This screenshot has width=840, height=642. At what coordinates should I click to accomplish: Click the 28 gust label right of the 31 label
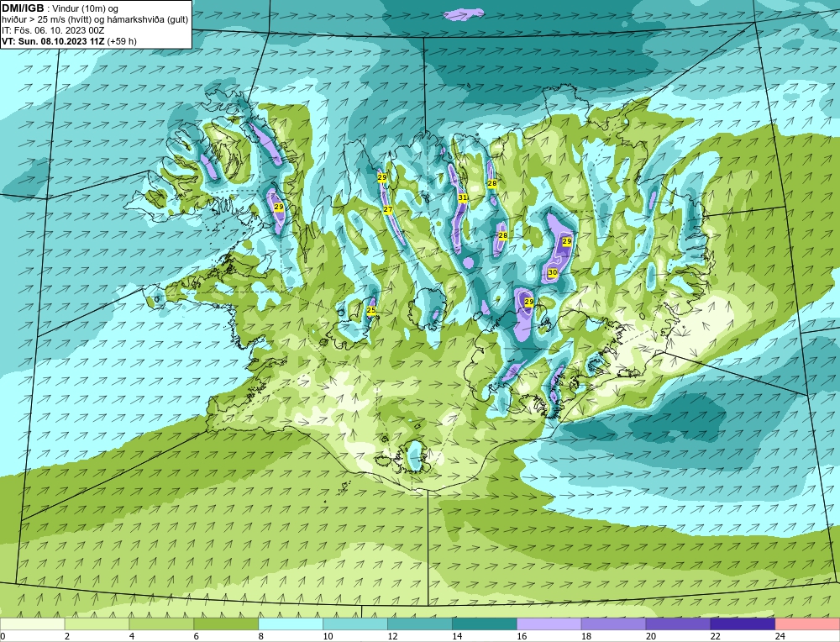(x=491, y=184)
